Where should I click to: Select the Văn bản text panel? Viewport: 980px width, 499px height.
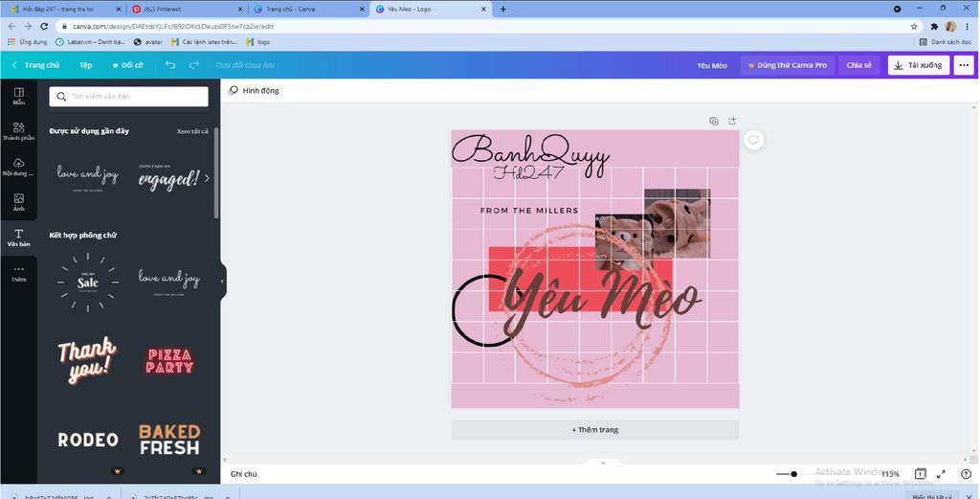click(x=19, y=238)
